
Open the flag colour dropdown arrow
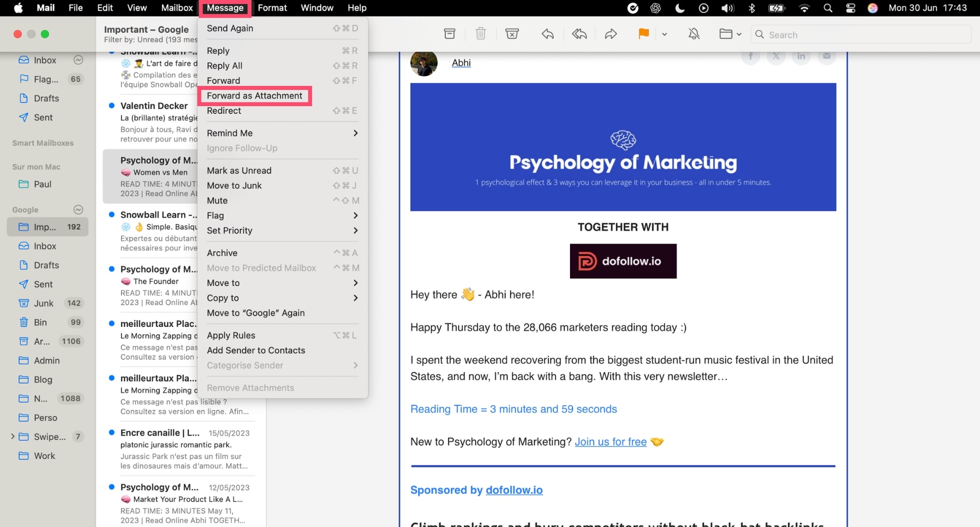tap(664, 34)
